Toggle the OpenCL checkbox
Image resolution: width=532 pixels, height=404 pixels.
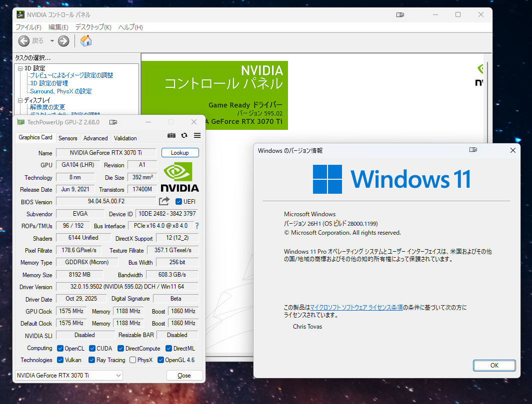[x=60, y=349]
